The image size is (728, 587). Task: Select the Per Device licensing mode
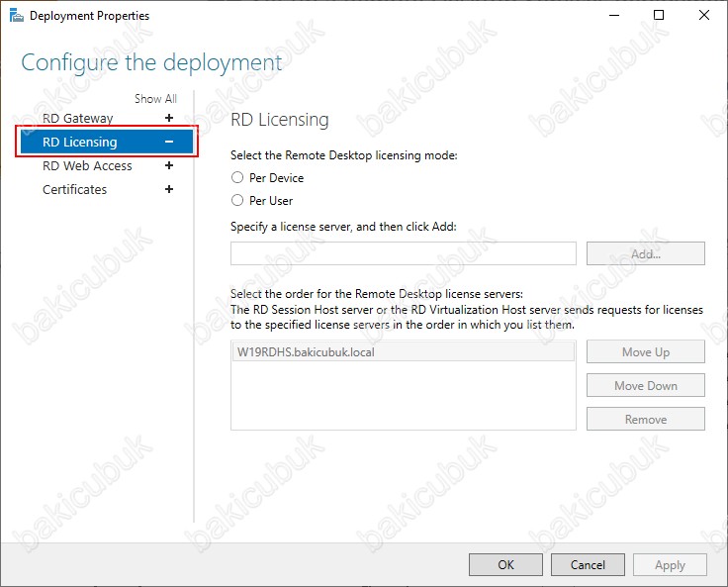pos(237,177)
